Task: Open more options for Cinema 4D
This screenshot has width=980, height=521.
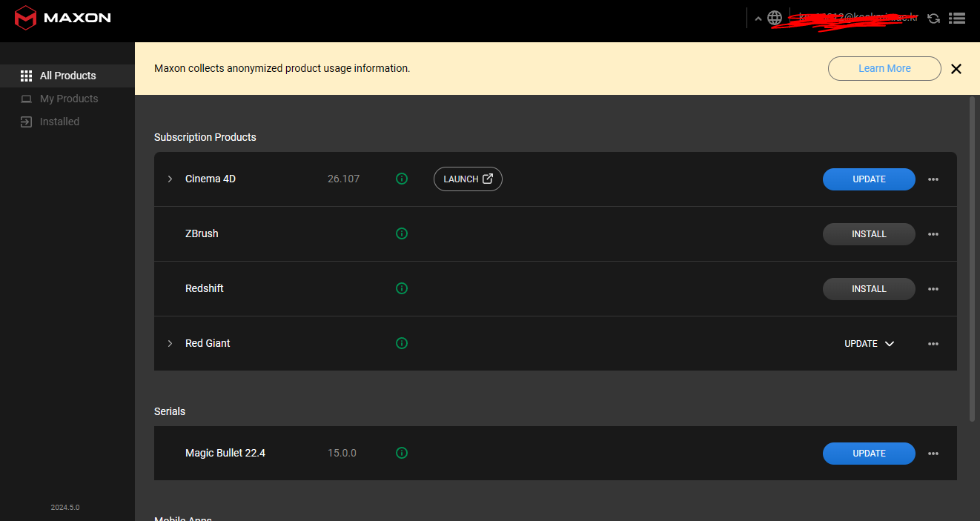Action: point(933,179)
